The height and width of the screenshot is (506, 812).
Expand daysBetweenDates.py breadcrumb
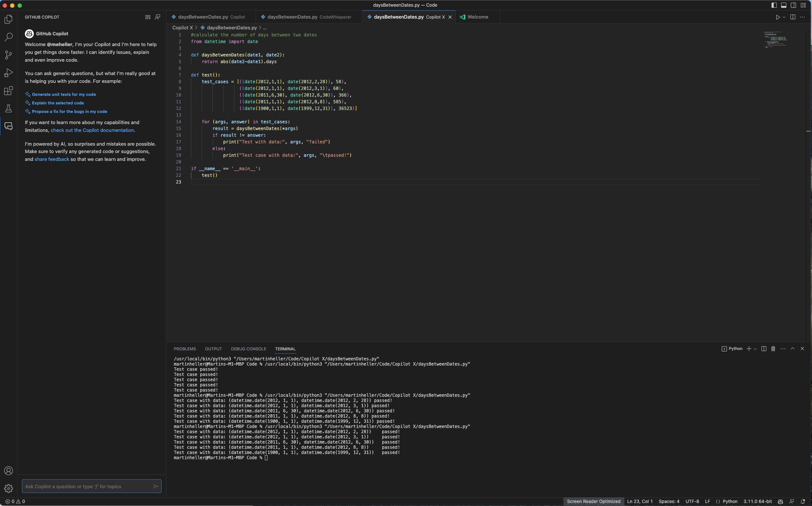tap(232, 28)
